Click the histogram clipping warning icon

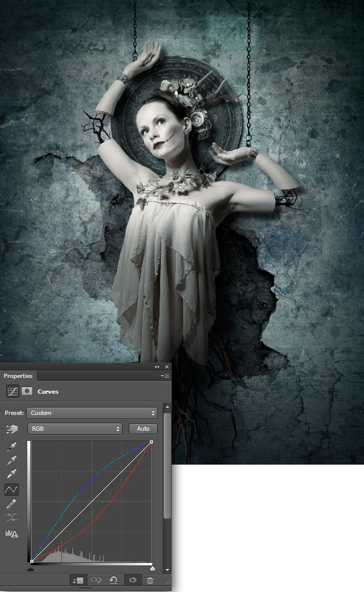coord(12,533)
